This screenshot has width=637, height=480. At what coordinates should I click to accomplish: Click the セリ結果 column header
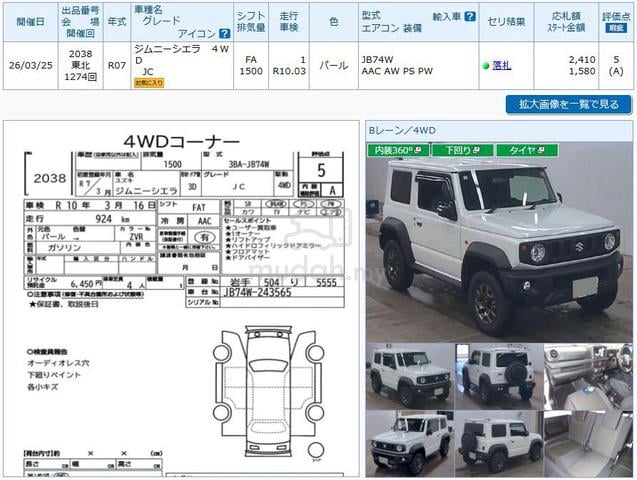506,22
